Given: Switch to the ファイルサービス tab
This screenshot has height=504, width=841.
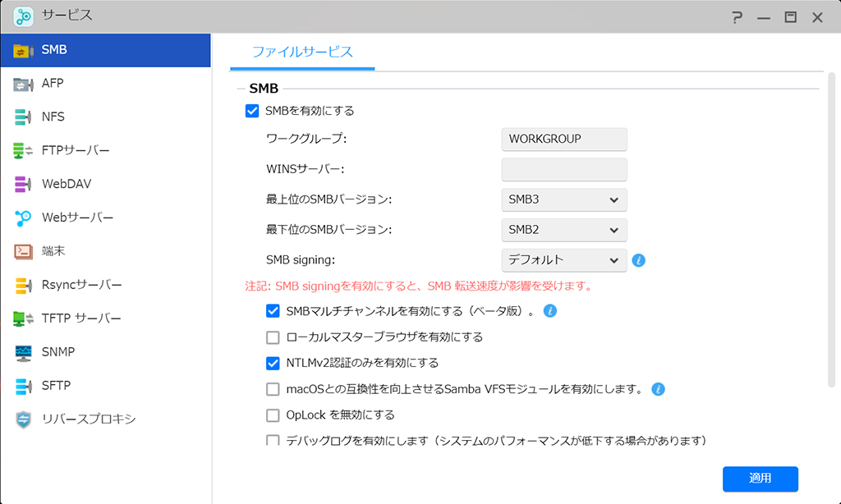Looking at the screenshot, I should pyautogui.click(x=302, y=52).
